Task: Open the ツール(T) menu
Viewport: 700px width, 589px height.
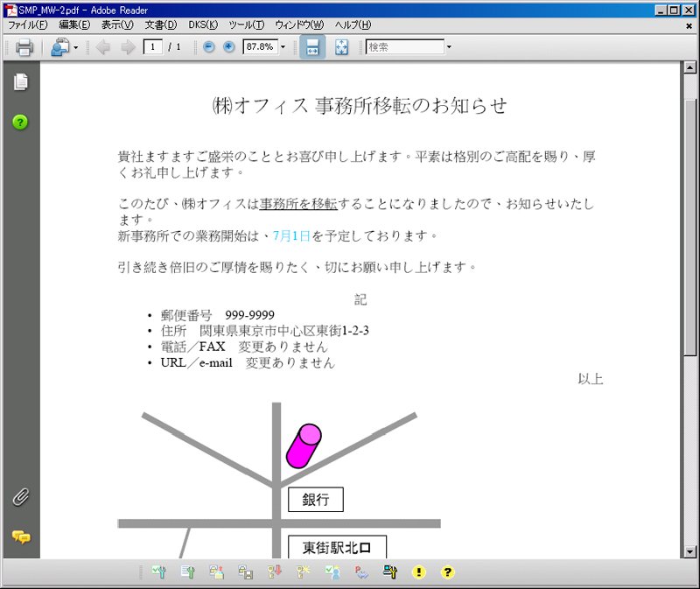Action: 247,25
